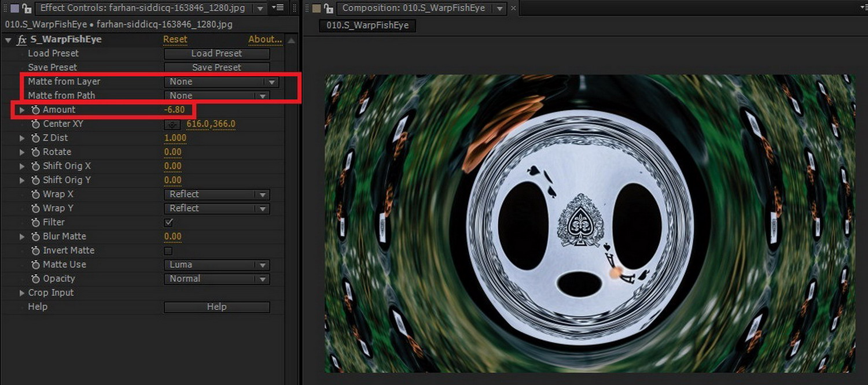This screenshot has width=868, height=385.
Task: Click the 010.S_WarpFishEye breadcrumb tab in viewer
Action: [367, 25]
